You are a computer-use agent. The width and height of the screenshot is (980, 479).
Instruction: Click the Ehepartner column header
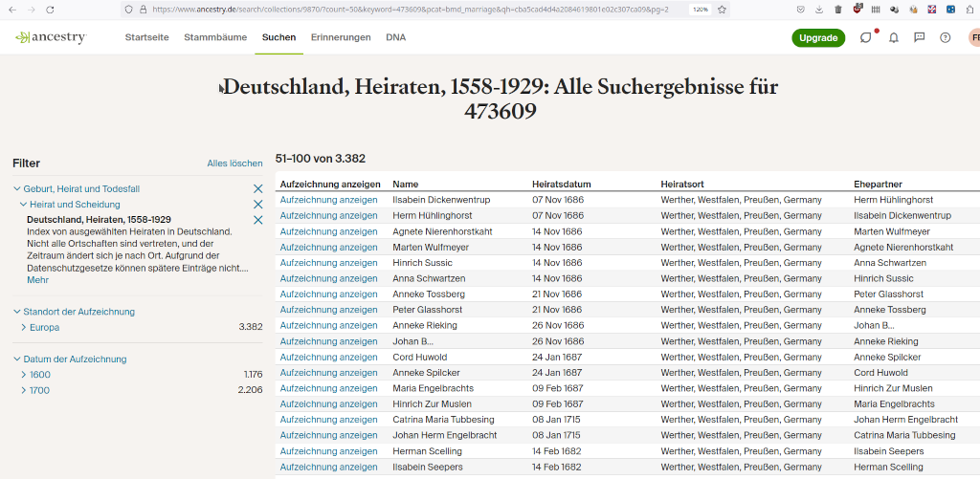pyautogui.click(x=878, y=185)
